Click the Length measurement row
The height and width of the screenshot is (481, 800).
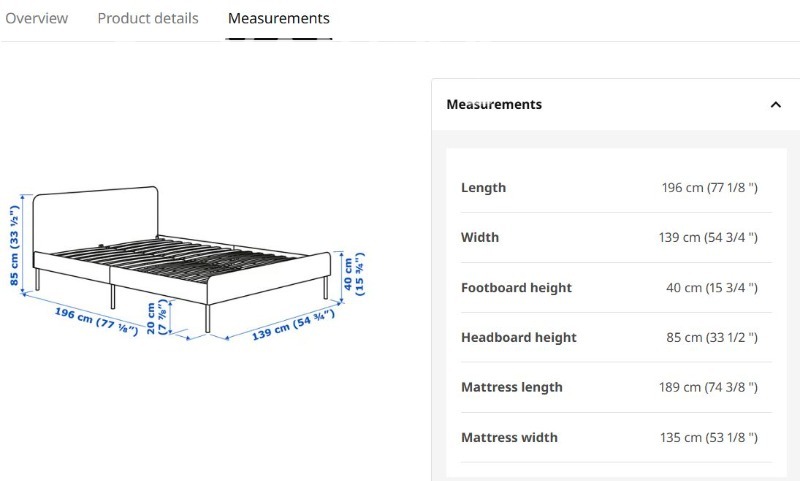click(616, 188)
